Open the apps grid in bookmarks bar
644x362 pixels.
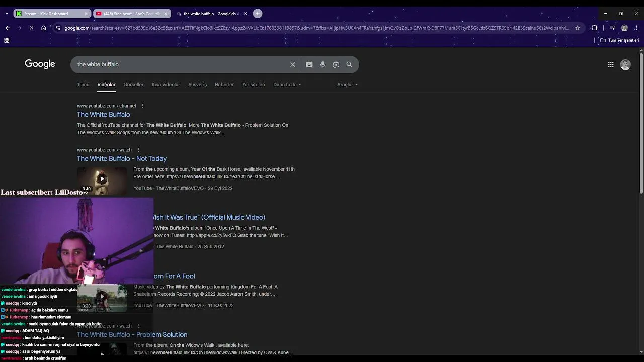point(7,40)
